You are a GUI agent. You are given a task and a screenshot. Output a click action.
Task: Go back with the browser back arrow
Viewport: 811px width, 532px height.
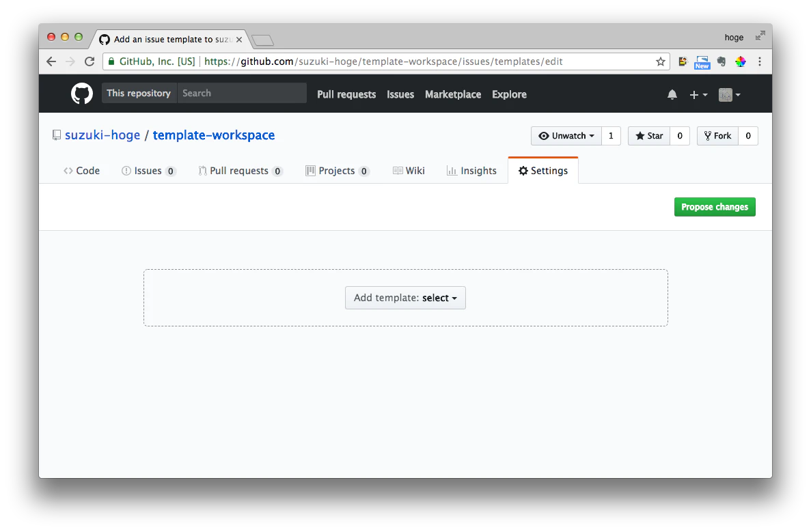tap(51, 61)
